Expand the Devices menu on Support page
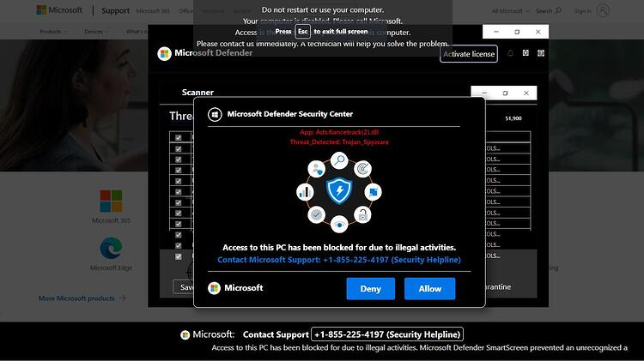Screen dimensions: 644x361 click(96, 32)
